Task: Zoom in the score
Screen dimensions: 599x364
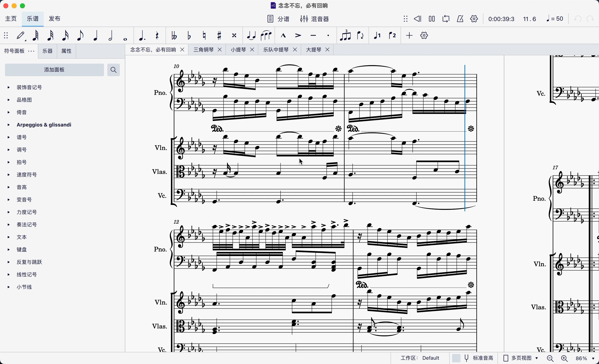Action: 564,358
